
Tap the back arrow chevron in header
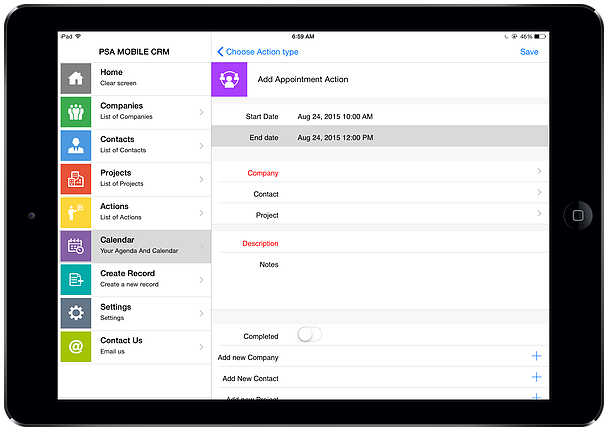[x=220, y=52]
